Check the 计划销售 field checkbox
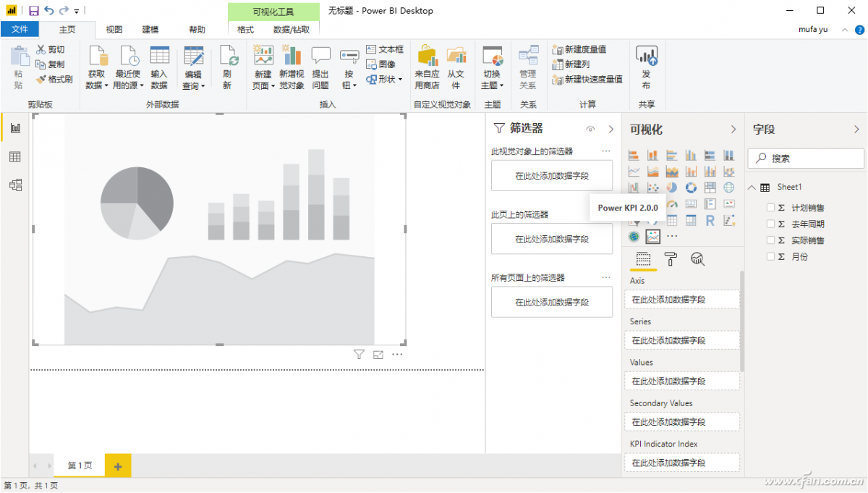868x493 pixels. click(770, 208)
